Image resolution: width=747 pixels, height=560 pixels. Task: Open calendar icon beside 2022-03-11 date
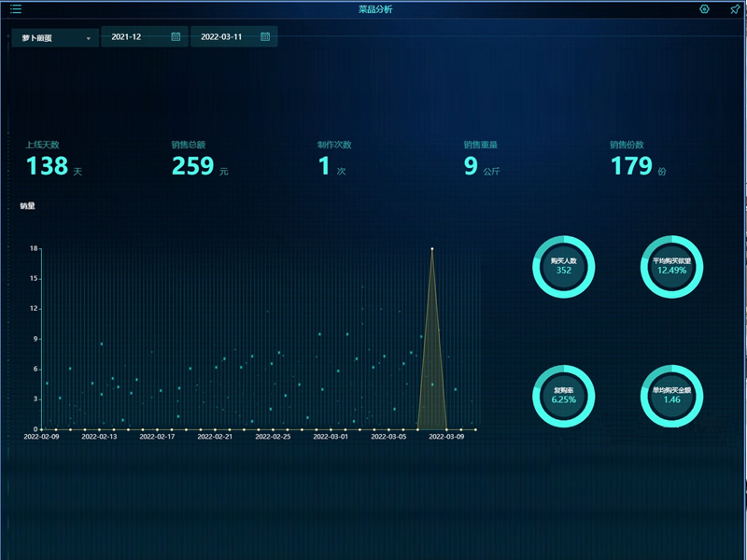(x=265, y=37)
